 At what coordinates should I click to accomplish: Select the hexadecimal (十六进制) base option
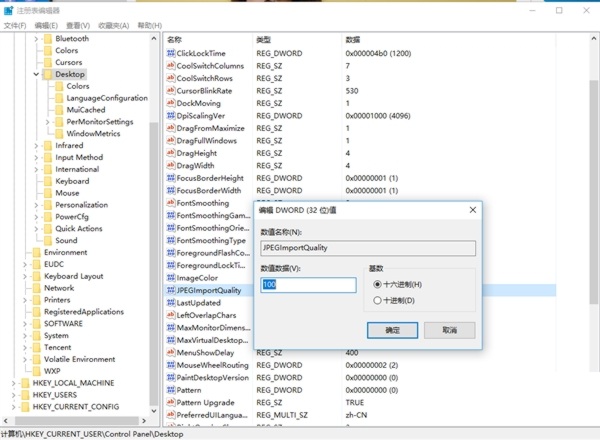398,284
